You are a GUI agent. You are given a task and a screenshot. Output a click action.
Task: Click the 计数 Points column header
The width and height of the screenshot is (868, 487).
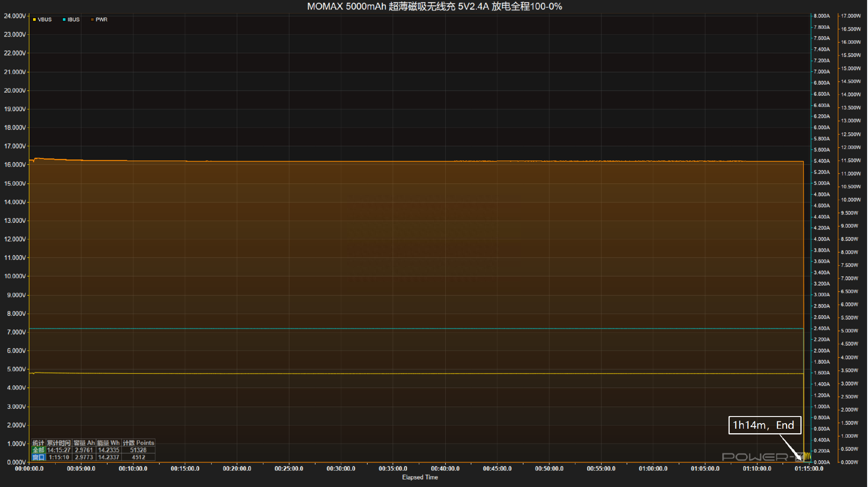tap(139, 443)
